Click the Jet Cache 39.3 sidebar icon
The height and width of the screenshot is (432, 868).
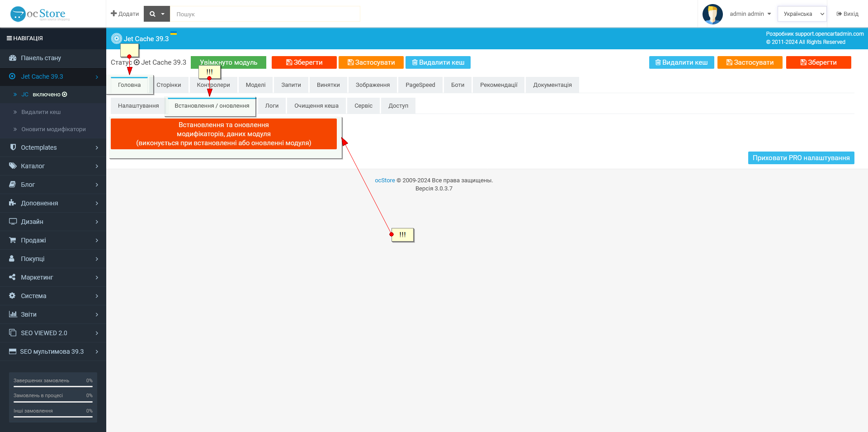tap(12, 76)
